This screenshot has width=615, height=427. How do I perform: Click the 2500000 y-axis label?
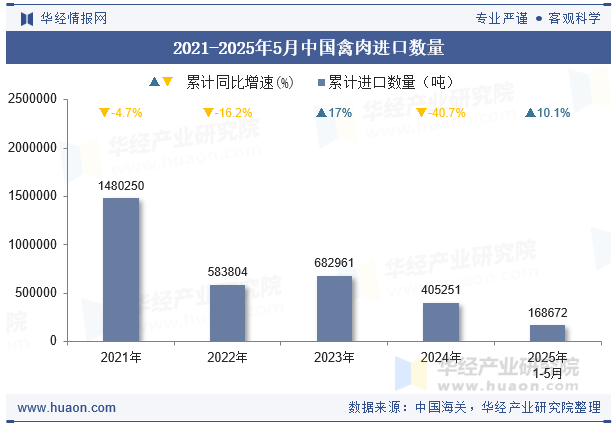coord(32,99)
